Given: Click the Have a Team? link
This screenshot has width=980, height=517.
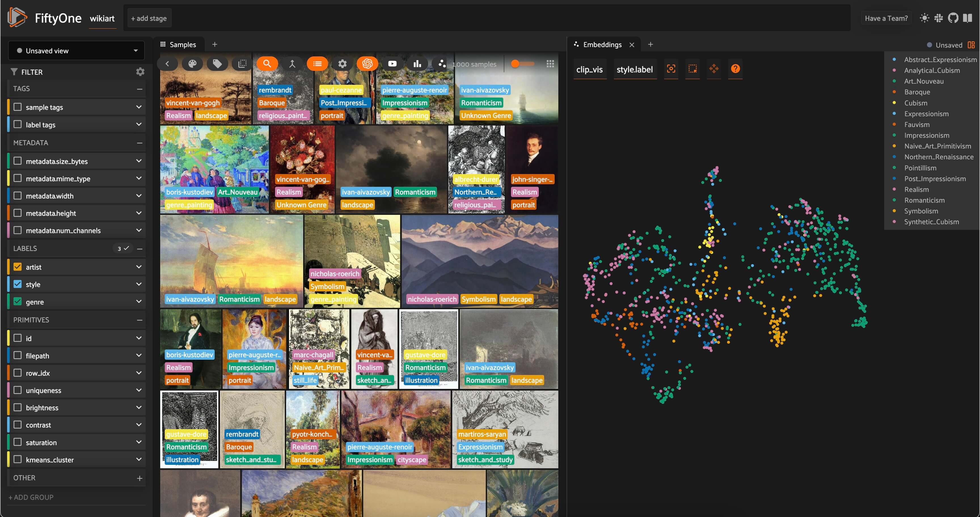Looking at the screenshot, I should tap(886, 18).
